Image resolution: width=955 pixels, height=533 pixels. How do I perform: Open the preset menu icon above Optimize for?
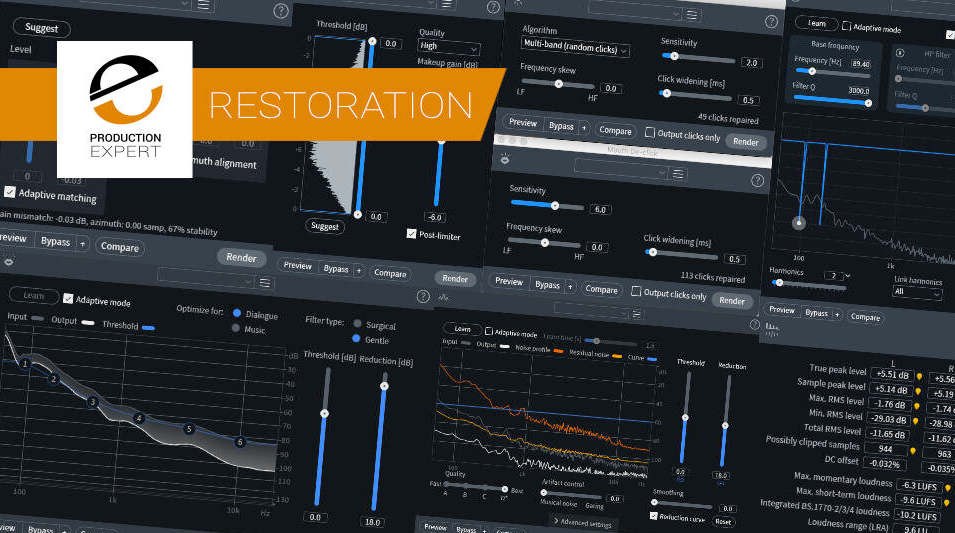click(x=265, y=283)
